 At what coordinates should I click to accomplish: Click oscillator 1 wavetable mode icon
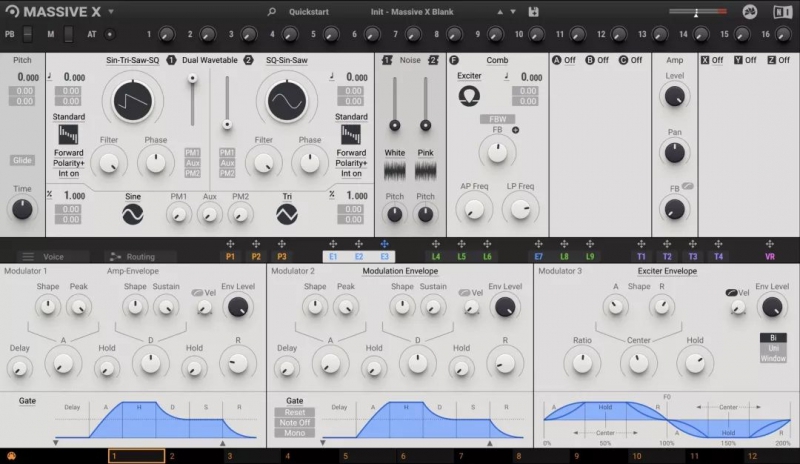coord(68,135)
